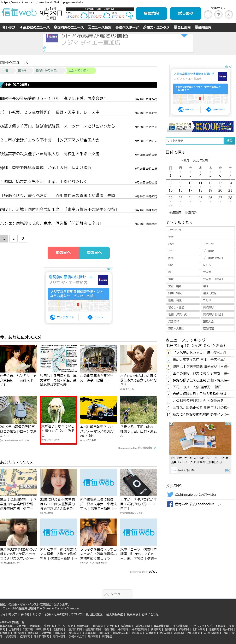Click the 購読案内 button
236x644 pixels.
coord(151,13)
